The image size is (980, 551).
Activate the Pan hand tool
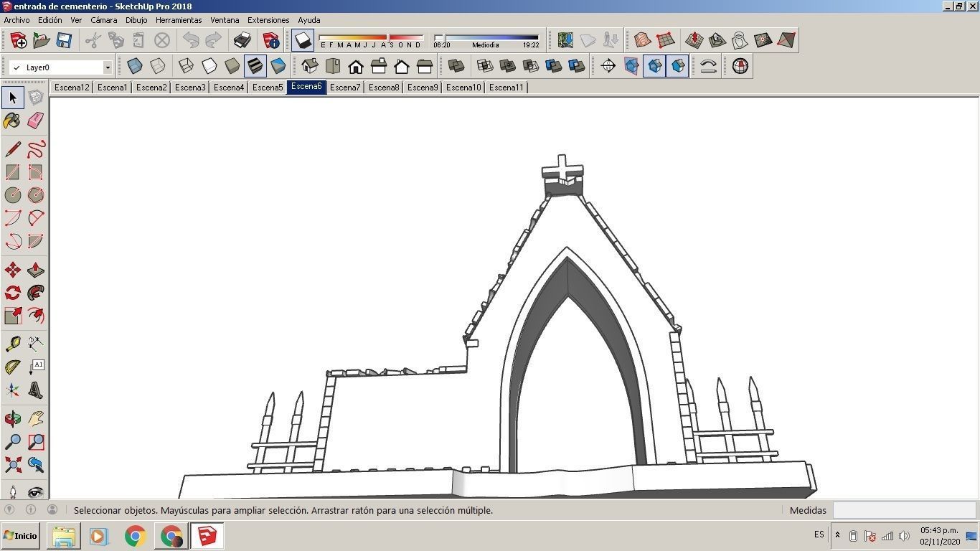(36, 419)
